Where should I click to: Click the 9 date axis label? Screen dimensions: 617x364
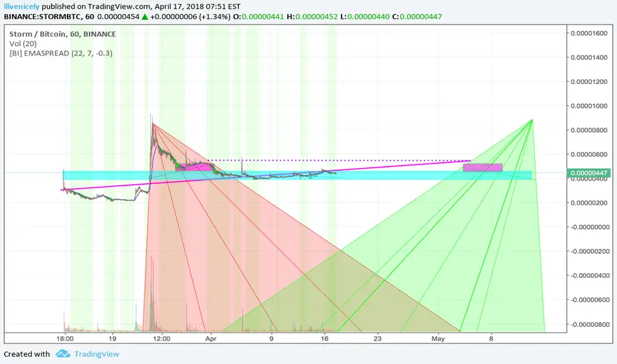tap(271, 338)
